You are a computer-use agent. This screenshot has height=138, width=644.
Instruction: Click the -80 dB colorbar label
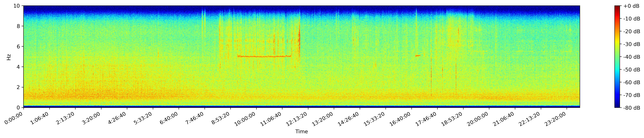point(632,108)
